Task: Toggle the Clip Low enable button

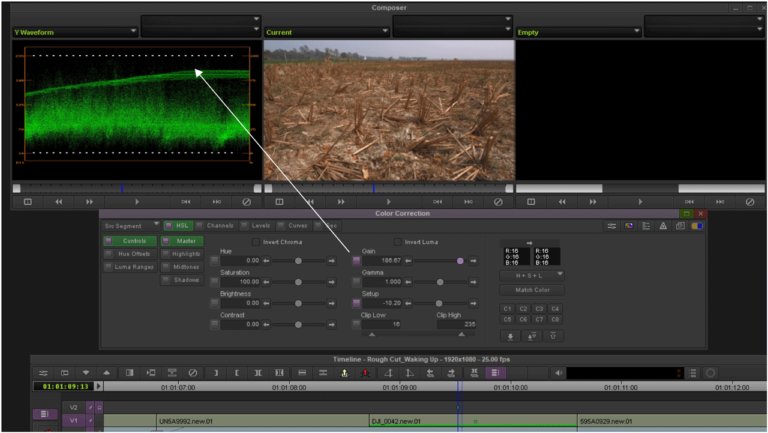Action: pyautogui.click(x=357, y=324)
